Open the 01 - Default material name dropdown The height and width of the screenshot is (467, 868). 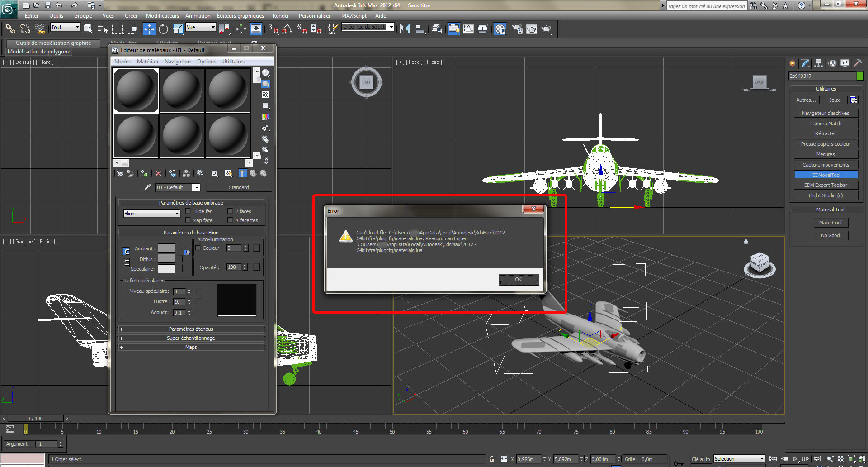click(177, 187)
